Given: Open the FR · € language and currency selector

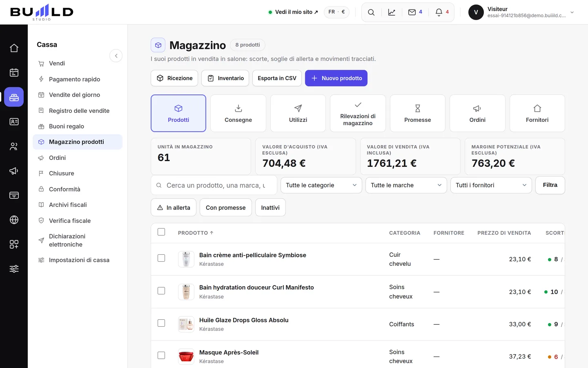Looking at the screenshot, I should tap(337, 12).
